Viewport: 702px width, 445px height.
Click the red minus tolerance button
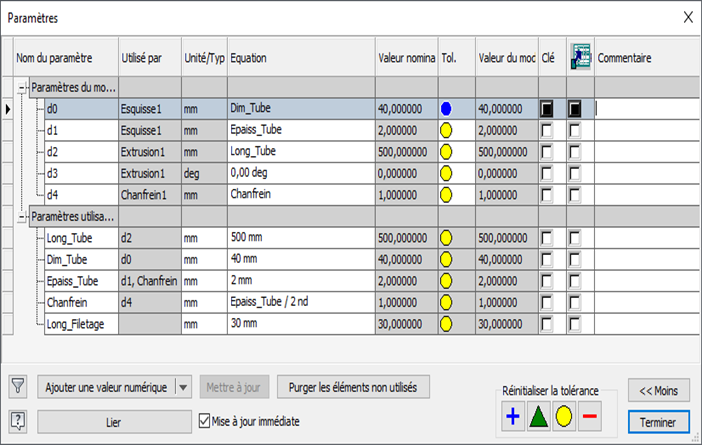click(590, 416)
